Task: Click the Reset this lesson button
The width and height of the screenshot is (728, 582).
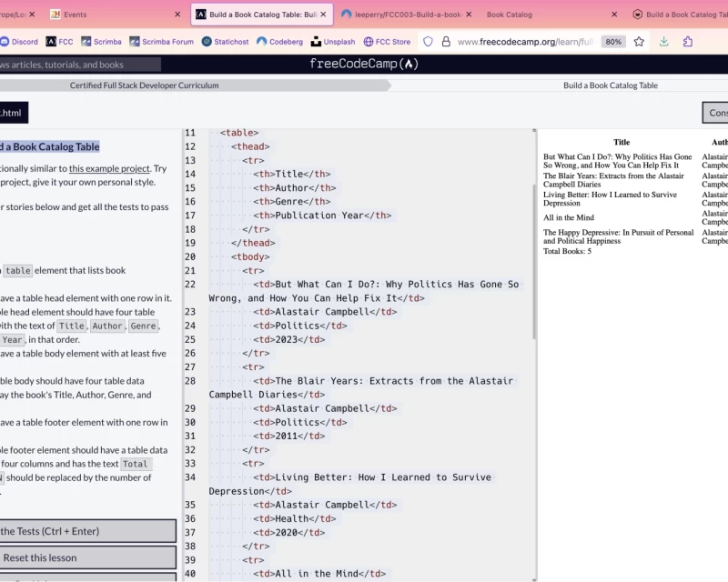Action: 86,557
